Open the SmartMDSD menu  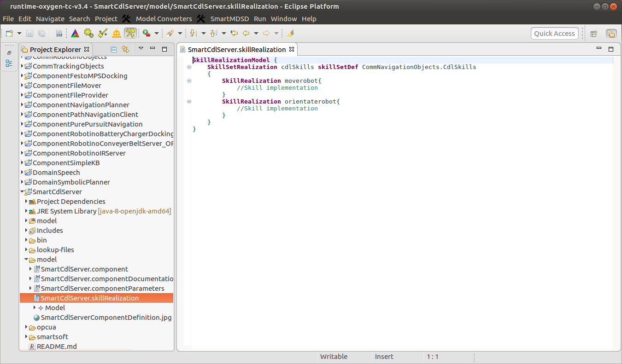coord(229,19)
